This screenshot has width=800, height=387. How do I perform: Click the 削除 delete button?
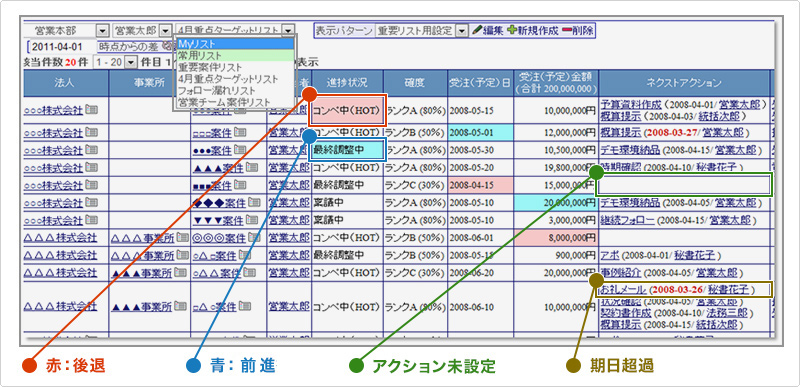pyautogui.click(x=578, y=30)
